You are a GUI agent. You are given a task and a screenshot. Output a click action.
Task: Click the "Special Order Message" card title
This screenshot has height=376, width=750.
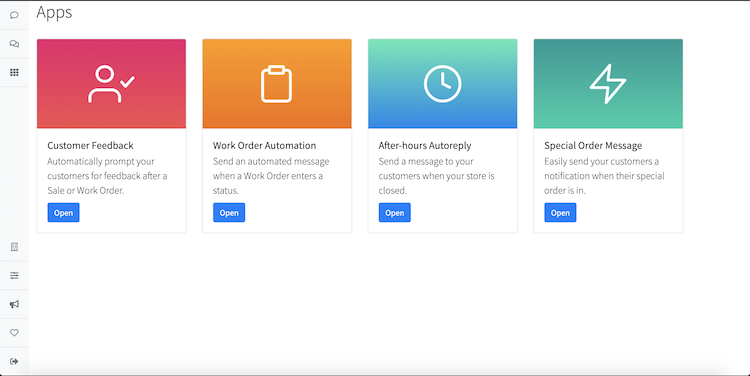point(593,145)
